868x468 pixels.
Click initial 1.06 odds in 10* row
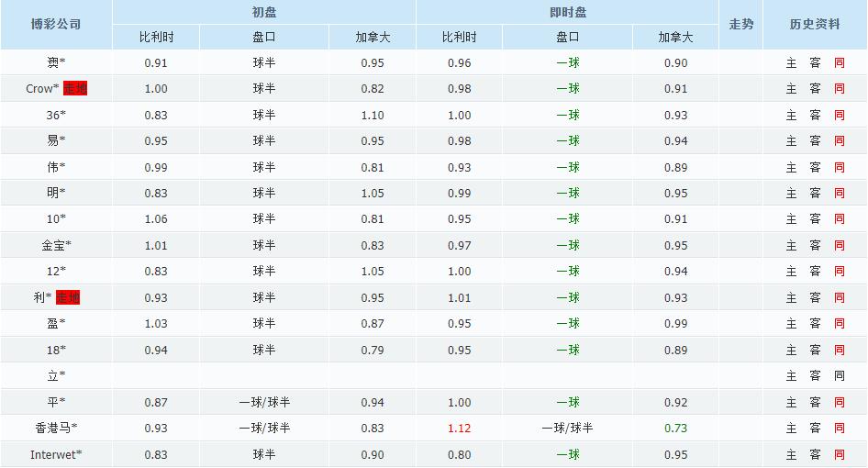pyautogui.click(x=156, y=218)
